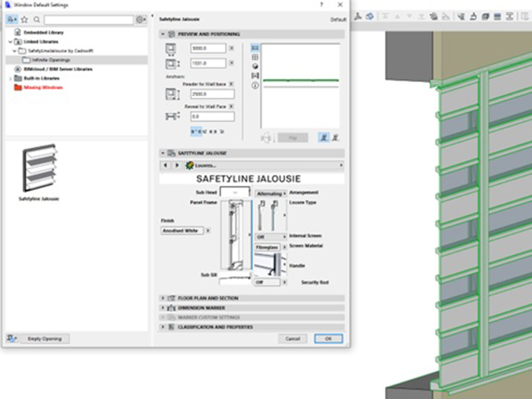Select the highlighted opening orientation toggle

[x=323, y=137]
